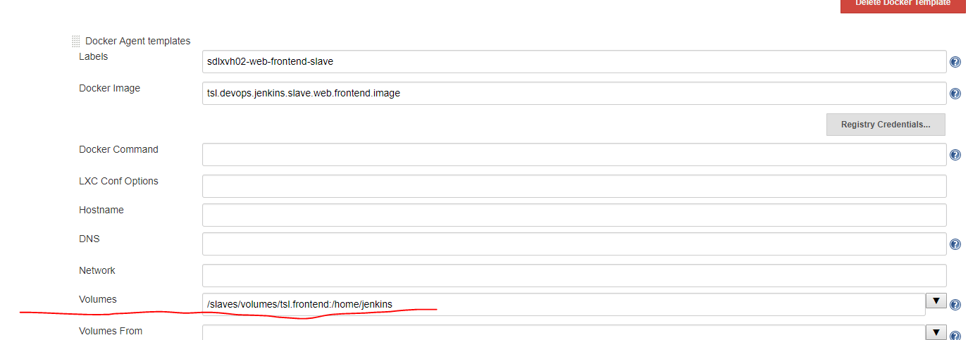
Task: Click the Volumes path input field
Action: pos(562,305)
